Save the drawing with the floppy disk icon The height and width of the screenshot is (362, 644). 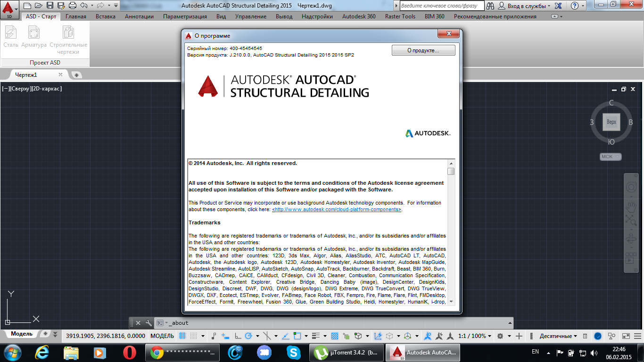[50, 6]
